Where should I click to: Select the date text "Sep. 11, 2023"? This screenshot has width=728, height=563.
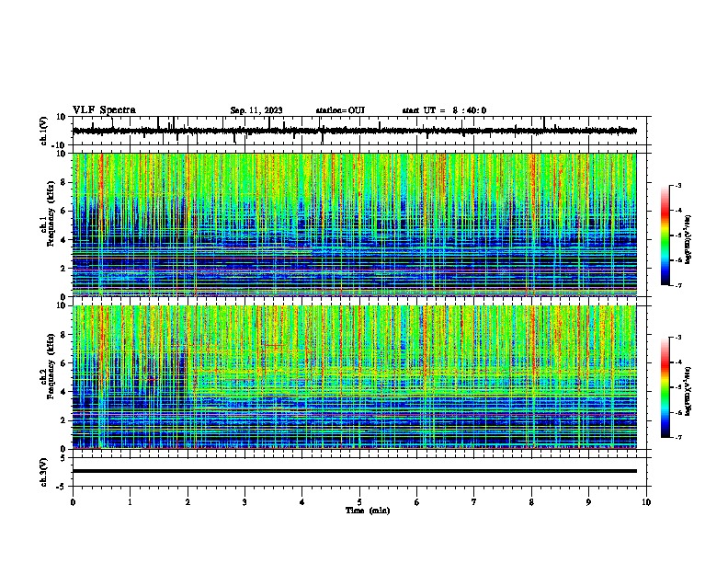pos(256,110)
